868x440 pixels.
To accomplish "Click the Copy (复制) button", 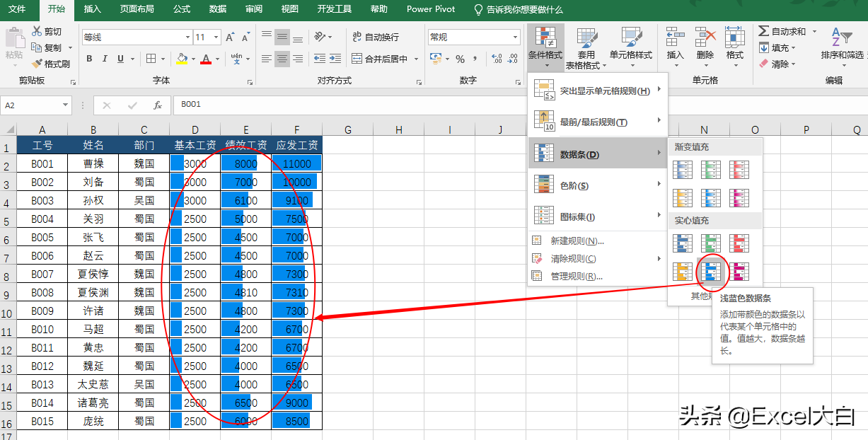I will 47,47.
